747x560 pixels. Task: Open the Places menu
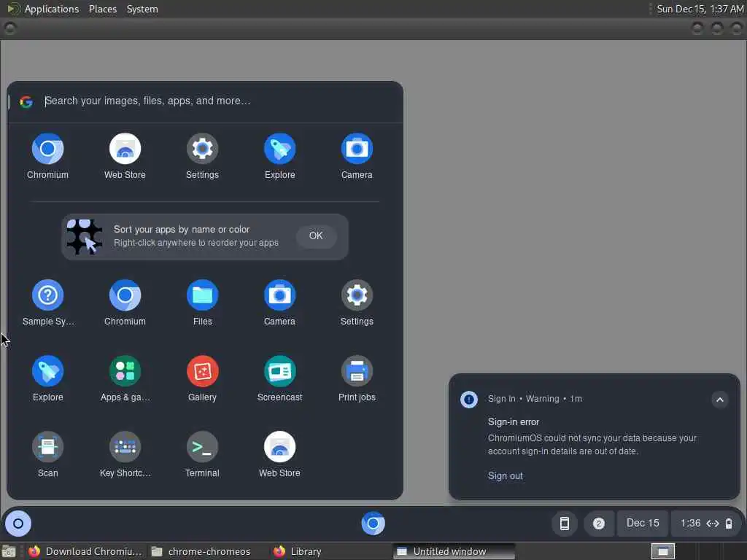(x=102, y=9)
